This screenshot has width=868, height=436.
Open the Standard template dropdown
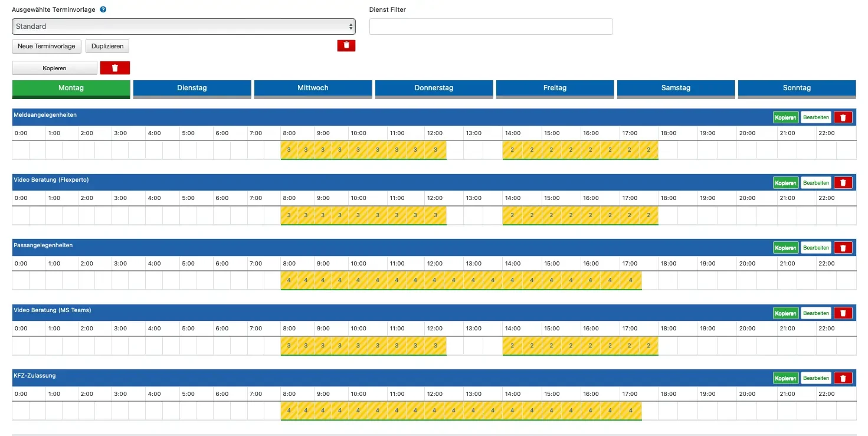[x=184, y=27]
